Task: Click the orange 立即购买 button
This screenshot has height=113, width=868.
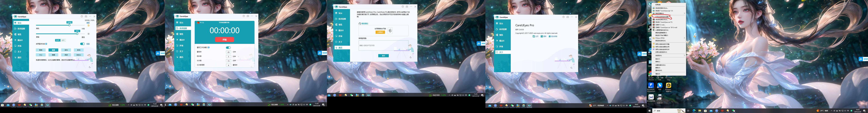Action: (380, 32)
